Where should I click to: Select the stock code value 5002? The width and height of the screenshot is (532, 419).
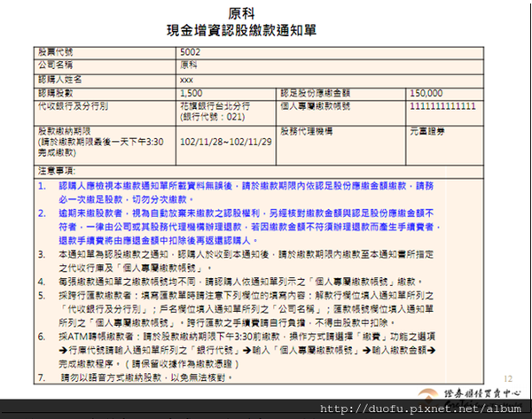190,52
